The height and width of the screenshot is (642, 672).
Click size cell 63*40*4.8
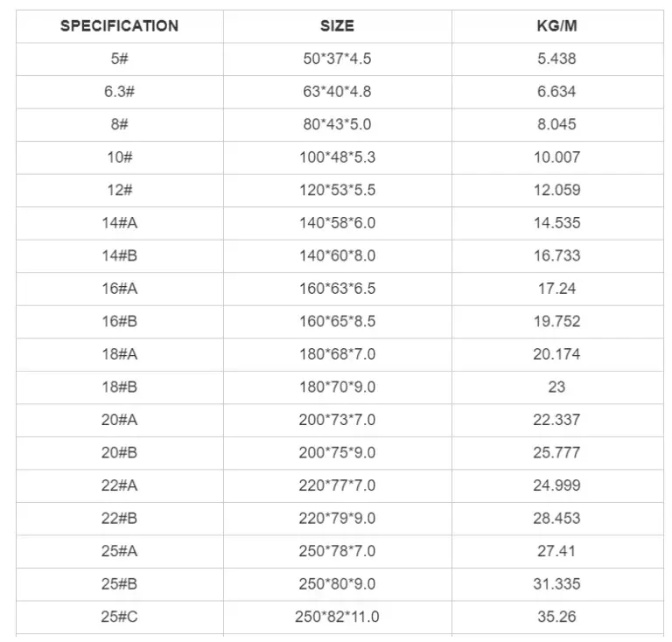click(337, 92)
